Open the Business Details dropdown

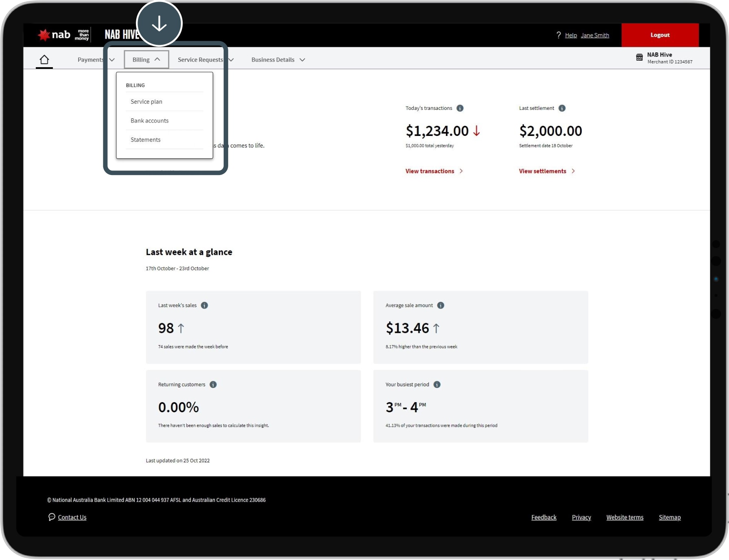click(278, 60)
